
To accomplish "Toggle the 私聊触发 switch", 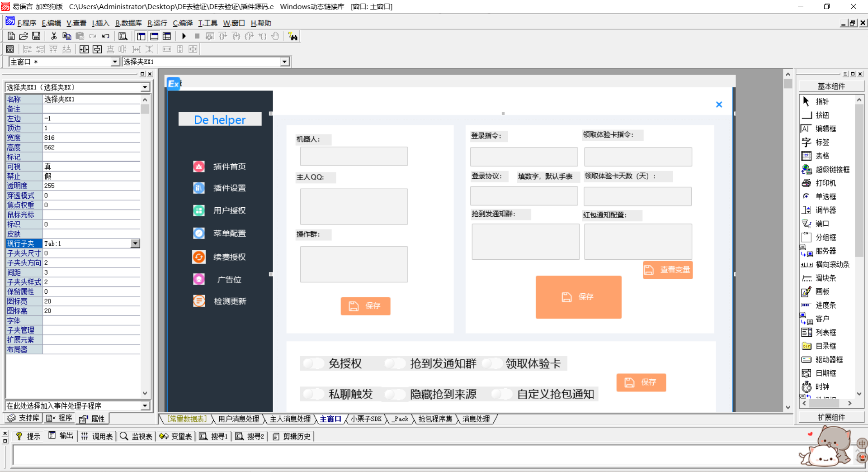I will [313, 394].
